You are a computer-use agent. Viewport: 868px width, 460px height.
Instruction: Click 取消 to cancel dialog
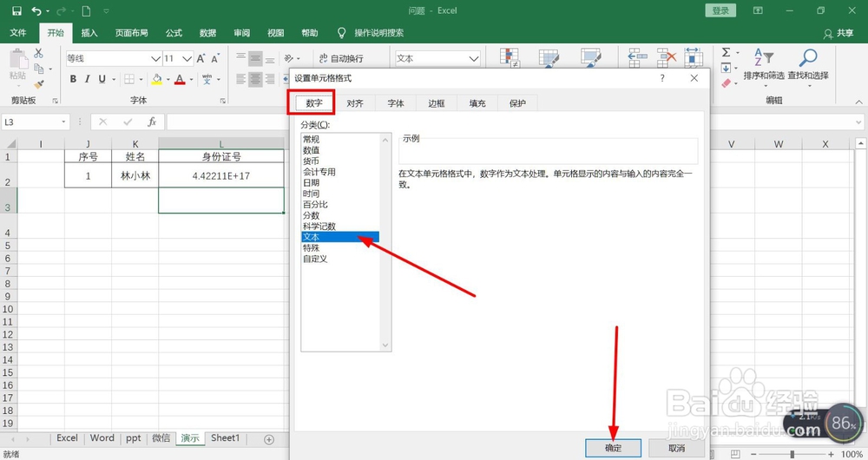point(676,448)
